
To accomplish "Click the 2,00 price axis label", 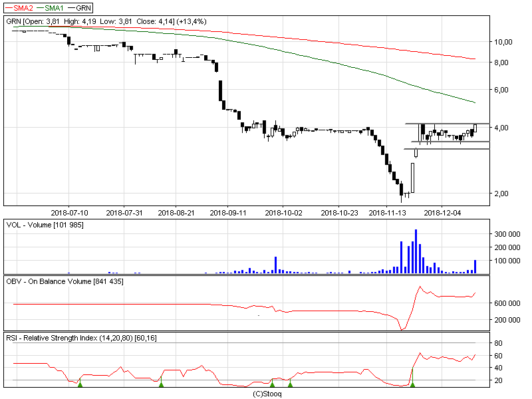I will [x=501, y=194].
